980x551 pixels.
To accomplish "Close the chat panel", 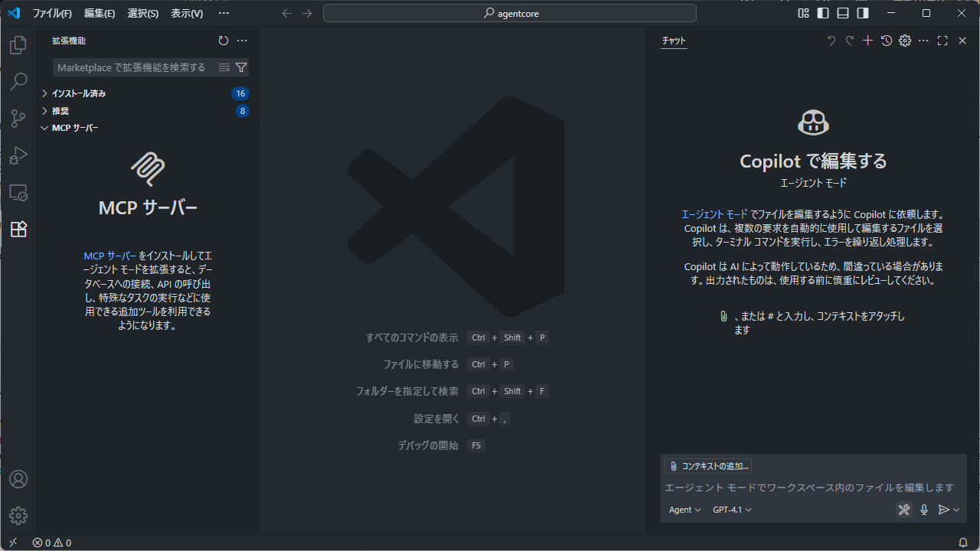I will [962, 41].
